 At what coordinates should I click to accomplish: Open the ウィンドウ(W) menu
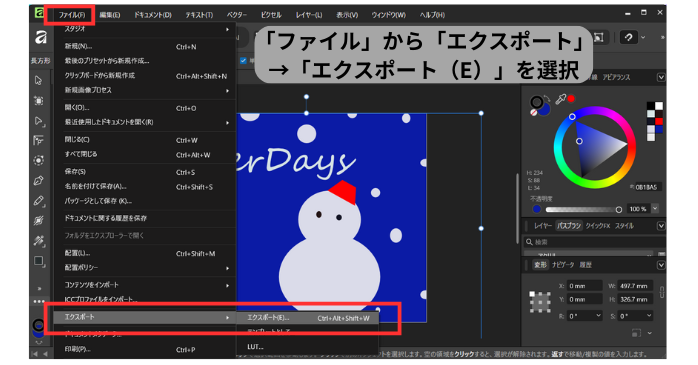[x=389, y=15]
